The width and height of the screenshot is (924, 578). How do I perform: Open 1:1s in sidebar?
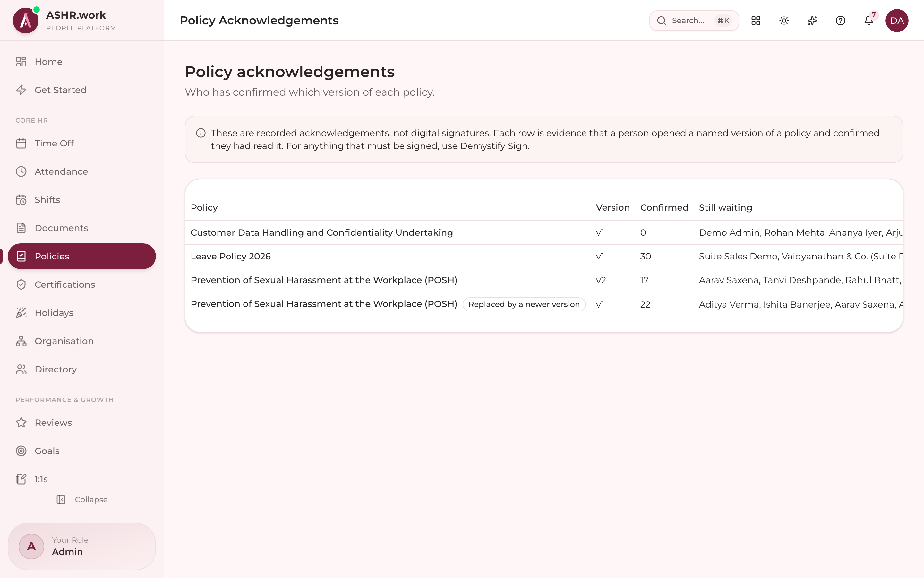[82, 479]
